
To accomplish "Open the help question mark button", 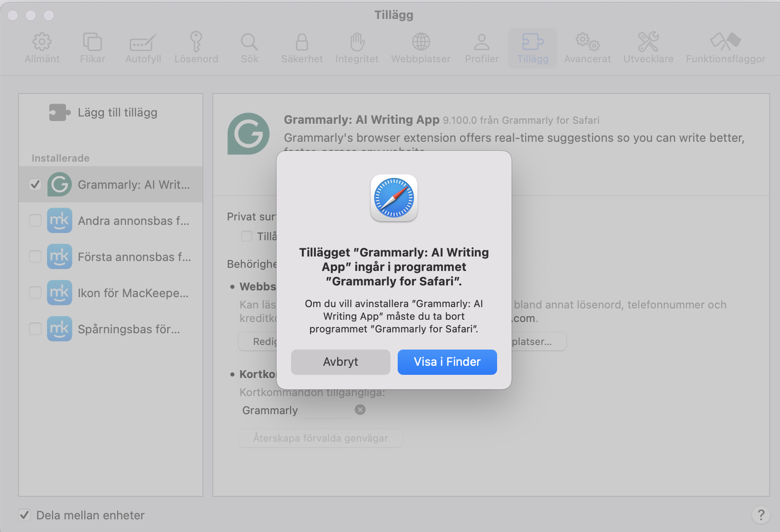I will [761, 515].
